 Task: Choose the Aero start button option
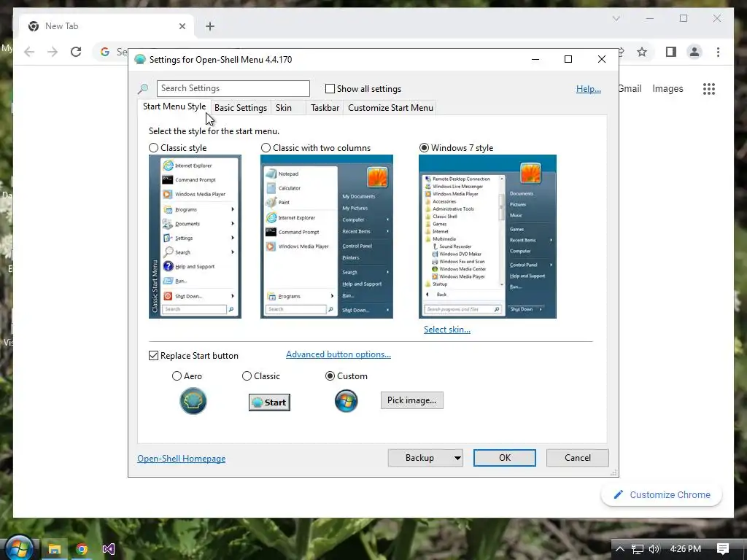[x=177, y=376]
